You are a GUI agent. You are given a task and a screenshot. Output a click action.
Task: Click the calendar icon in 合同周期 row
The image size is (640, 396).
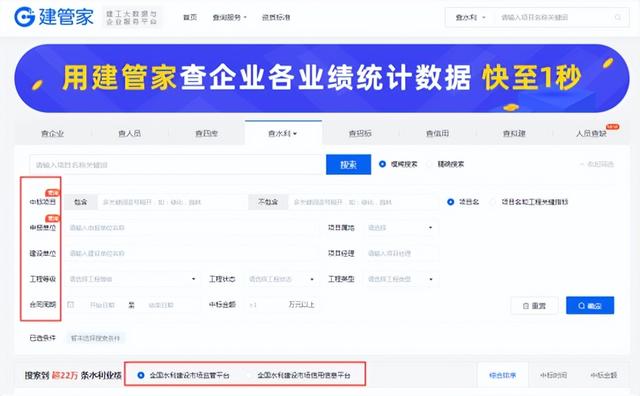pyautogui.click(x=71, y=305)
